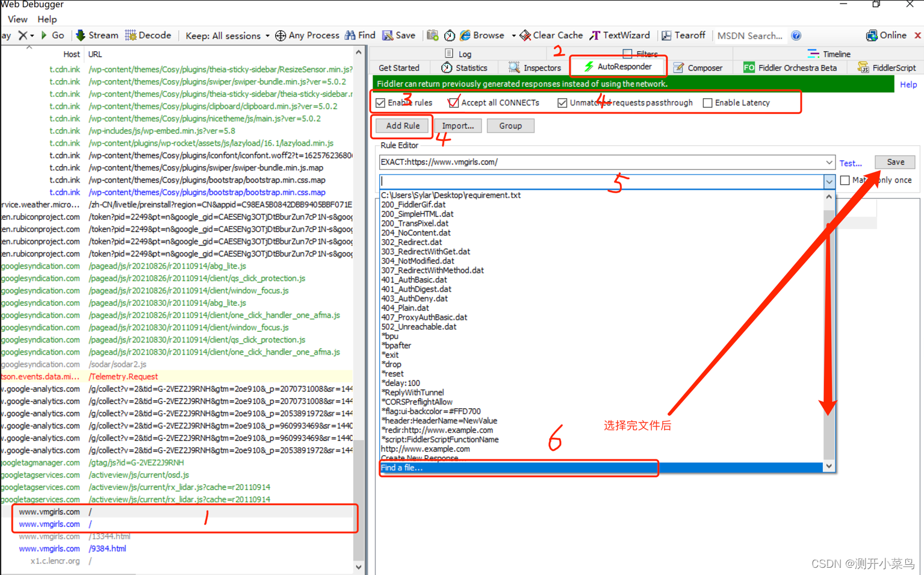Open the Browse dropdown arrow
This screenshot has width=924, height=575.
point(513,36)
